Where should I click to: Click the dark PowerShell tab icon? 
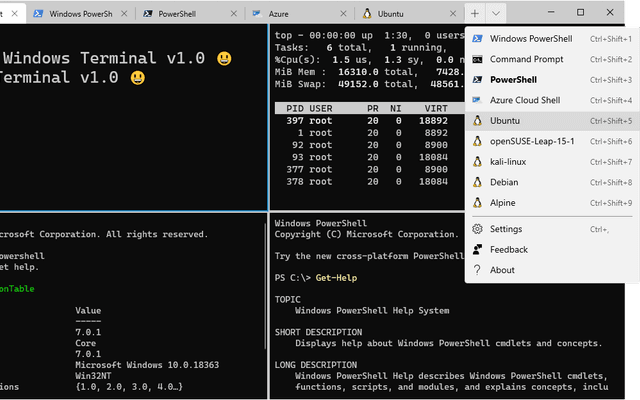pos(148,14)
